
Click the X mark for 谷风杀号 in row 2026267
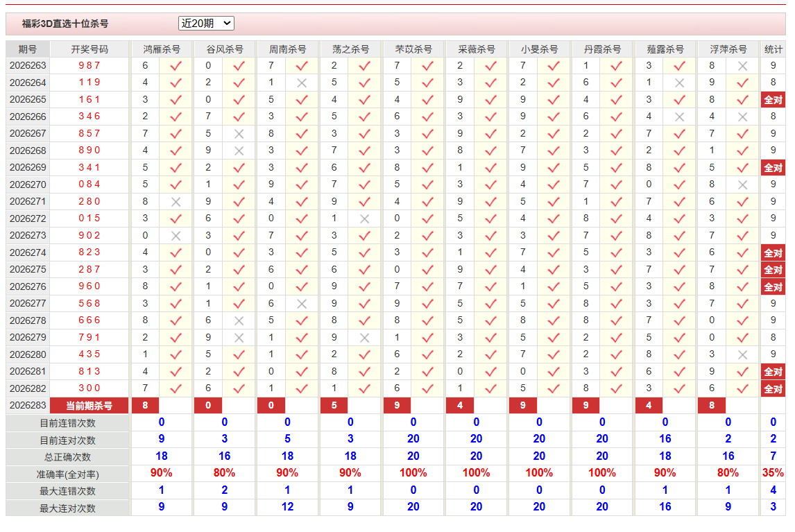[239, 134]
